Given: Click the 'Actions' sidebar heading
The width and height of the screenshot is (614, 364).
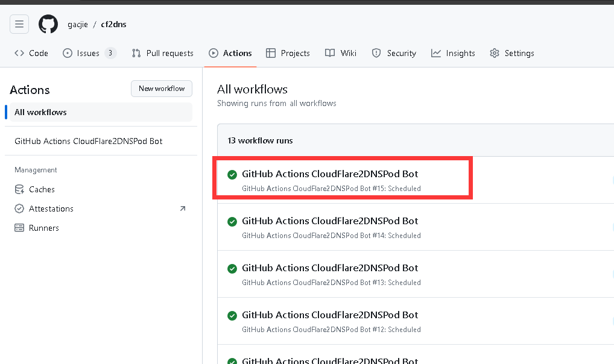Looking at the screenshot, I should [30, 90].
